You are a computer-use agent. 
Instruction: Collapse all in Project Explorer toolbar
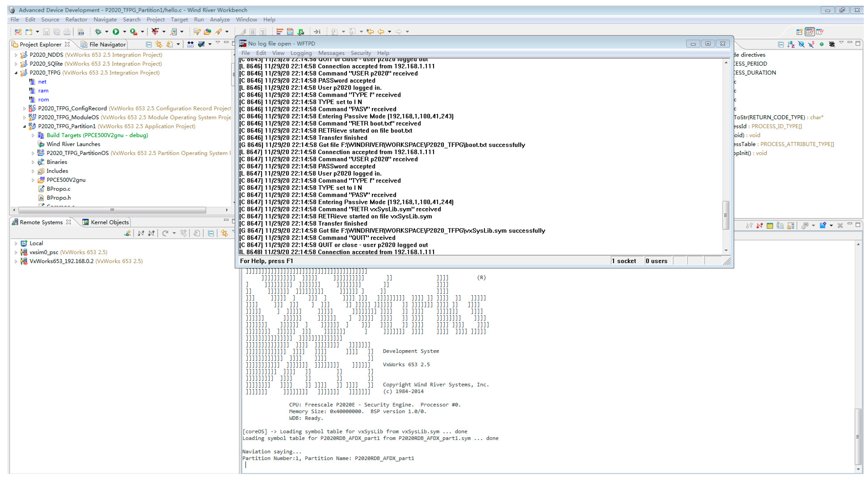(x=149, y=44)
